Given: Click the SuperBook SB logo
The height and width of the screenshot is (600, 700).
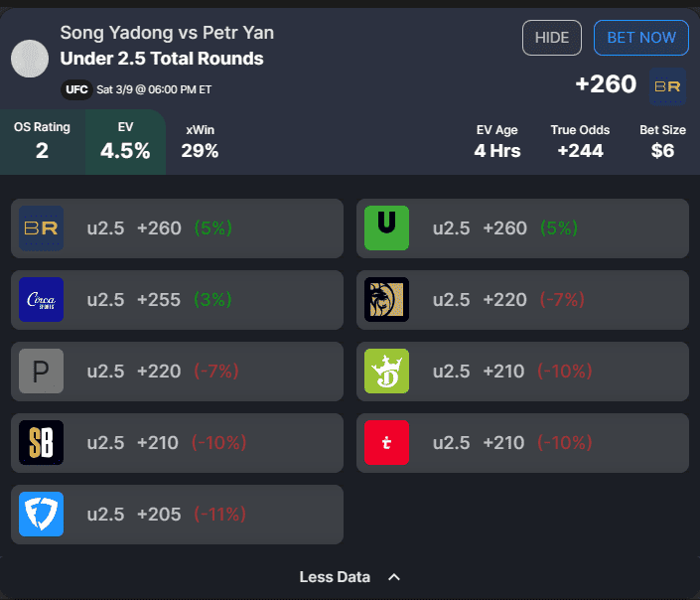Looking at the screenshot, I should pyautogui.click(x=41, y=443).
